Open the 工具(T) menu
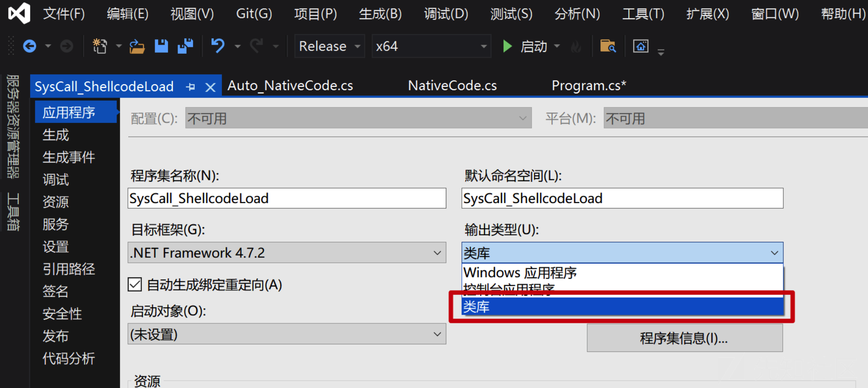 pos(643,14)
